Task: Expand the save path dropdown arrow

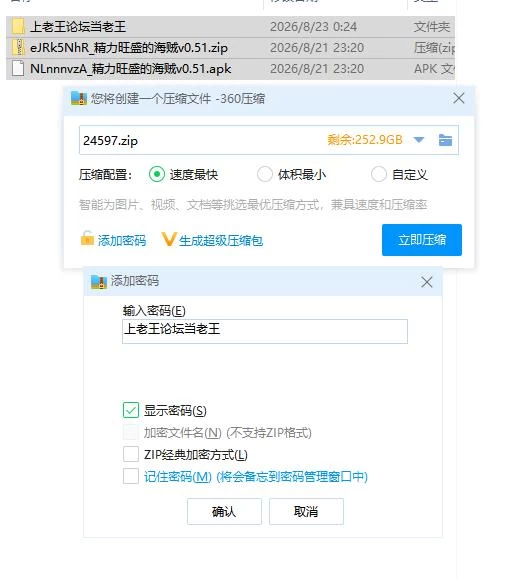Action: click(418, 140)
